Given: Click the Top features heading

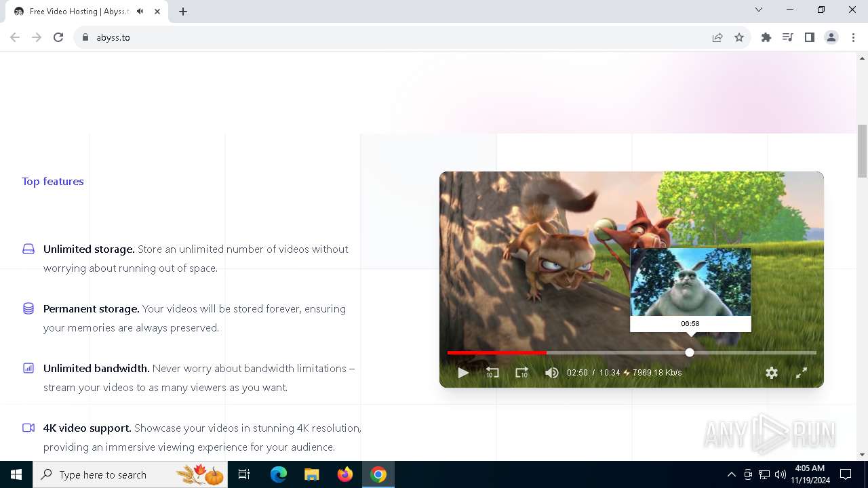Looking at the screenshot, I should click(x=53, y=181).
